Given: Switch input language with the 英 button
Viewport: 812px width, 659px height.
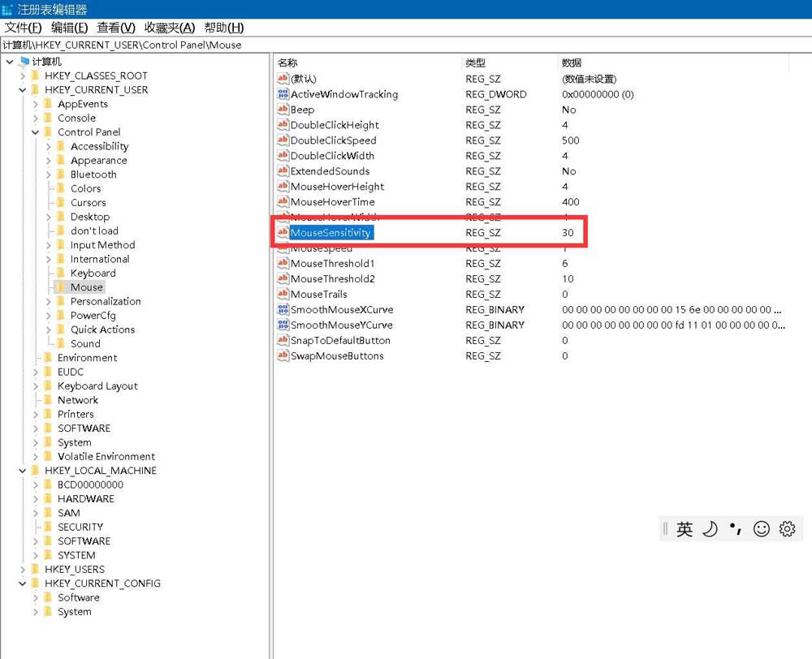Looking at the screenshot, I should click(685, 529).
